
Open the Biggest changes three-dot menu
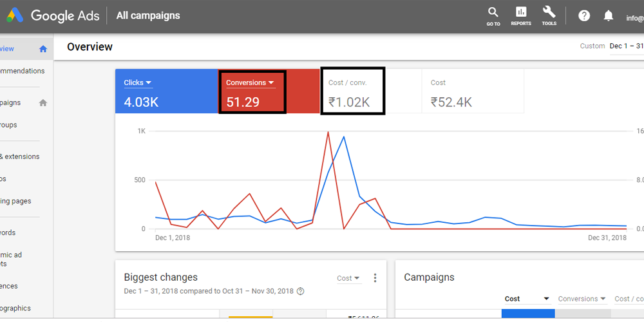(375, 278)
